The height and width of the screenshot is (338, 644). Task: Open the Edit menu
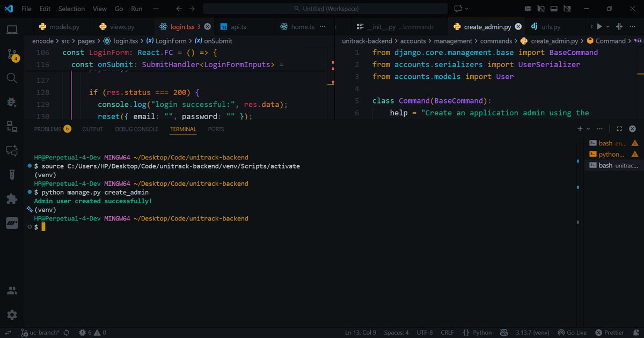(x=45, y=9)
